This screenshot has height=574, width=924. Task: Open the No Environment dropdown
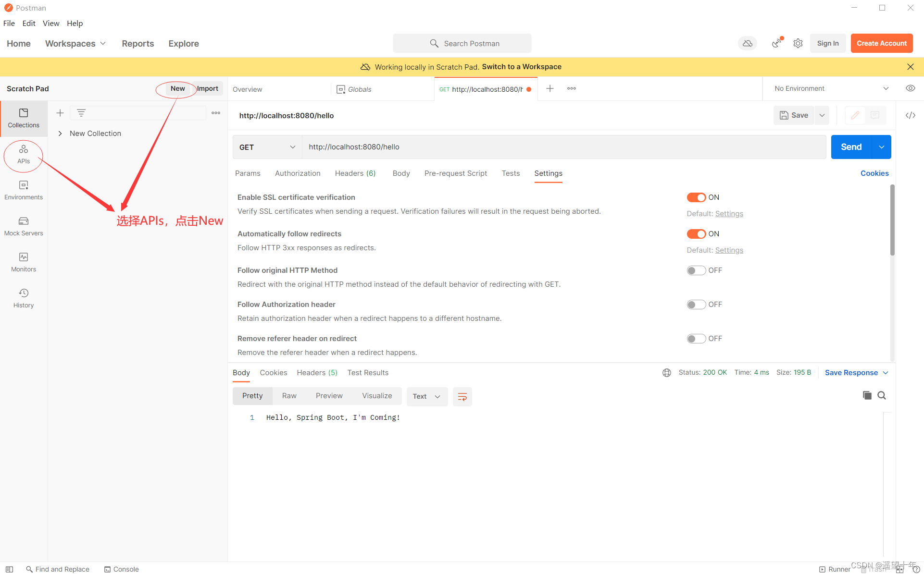[x=831, y=88]
